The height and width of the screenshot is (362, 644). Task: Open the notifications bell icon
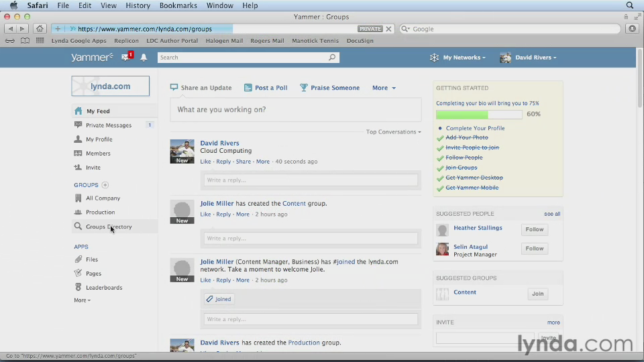(144, 58)
